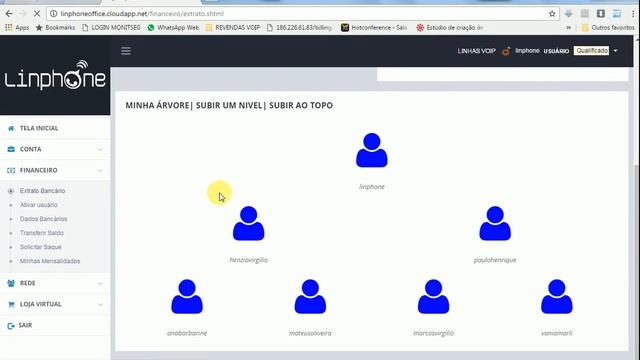Click the page vertical scrollbar
The width and height of the screenshot is (640, 360).
636,261
